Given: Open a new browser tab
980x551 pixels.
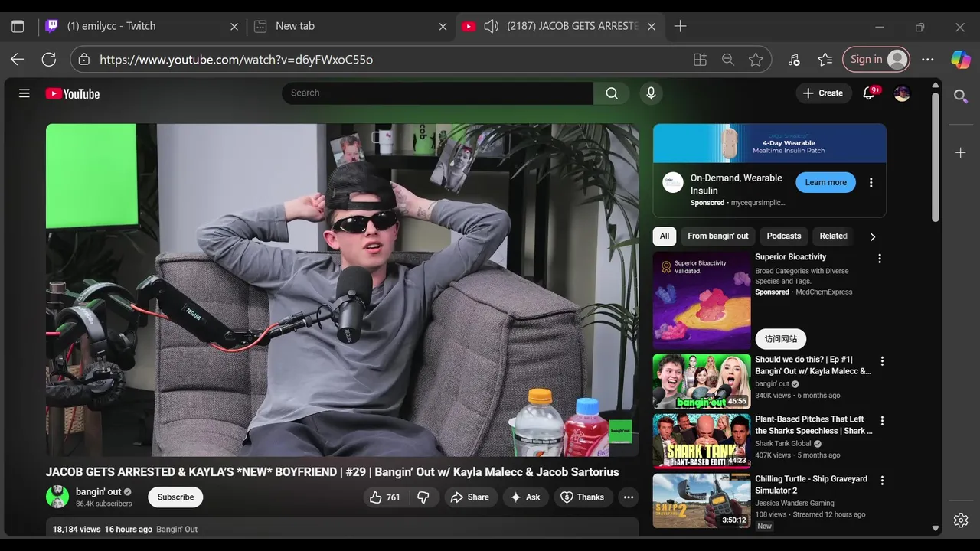Looking at the screenshot, I should [x=680, y=26].
